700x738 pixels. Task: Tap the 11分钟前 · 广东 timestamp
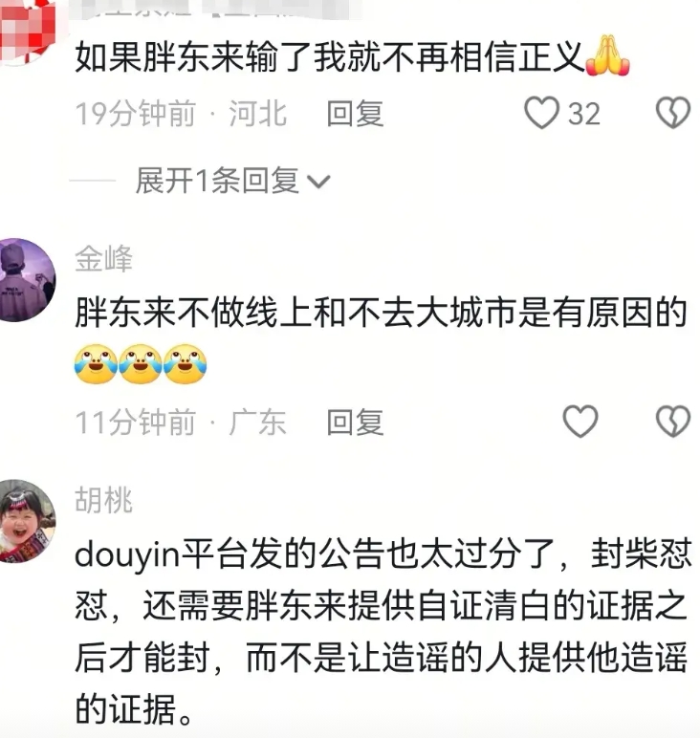pyautogui.click(x=181, y=422)
